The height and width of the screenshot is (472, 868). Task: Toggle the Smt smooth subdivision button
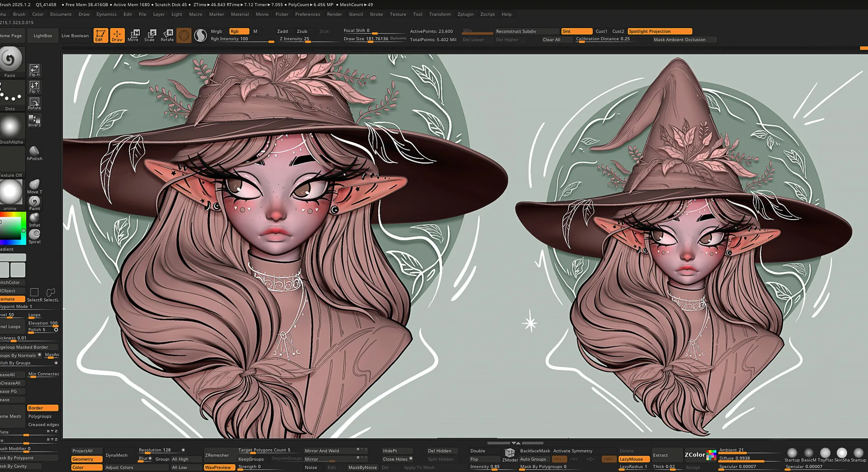click(576, 31)
